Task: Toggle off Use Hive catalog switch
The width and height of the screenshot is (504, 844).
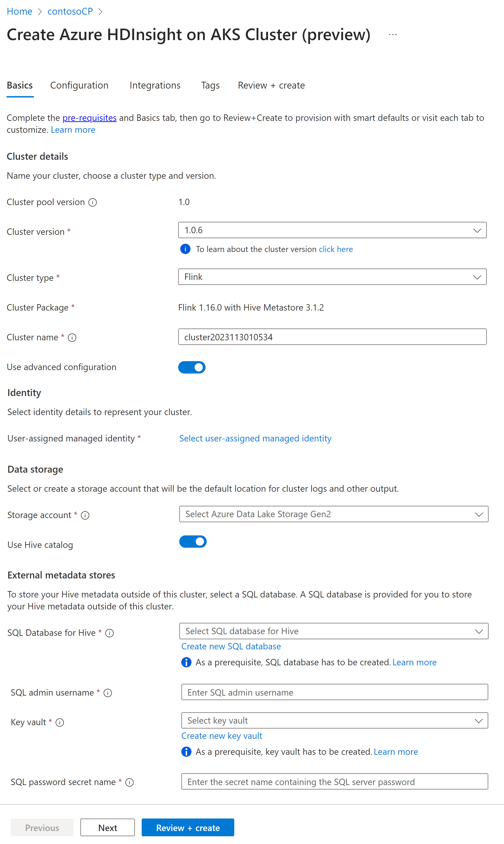Action: (193, 542)
